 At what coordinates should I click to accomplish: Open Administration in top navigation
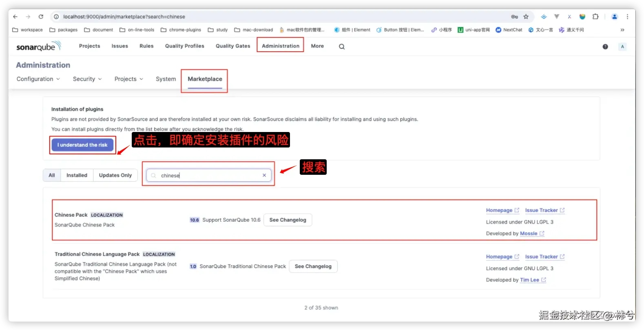(x=281, y=46)
